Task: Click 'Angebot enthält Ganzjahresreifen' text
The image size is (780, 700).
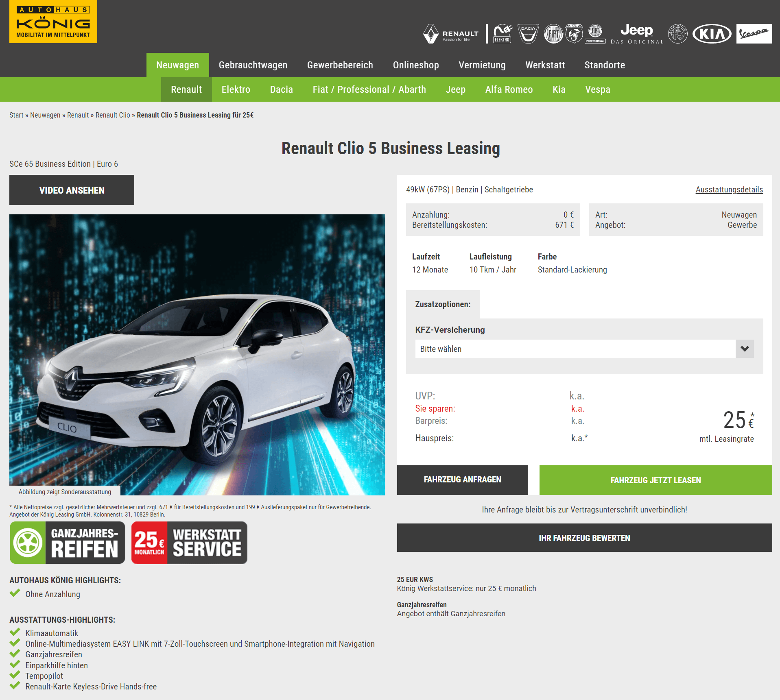Action: click(x=451, y=614)
